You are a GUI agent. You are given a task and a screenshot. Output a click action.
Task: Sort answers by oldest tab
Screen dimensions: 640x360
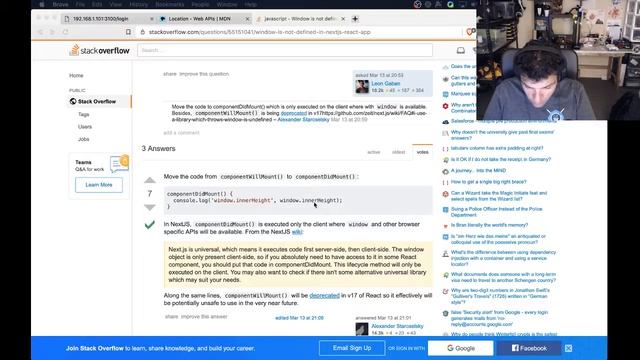[398, 152]
